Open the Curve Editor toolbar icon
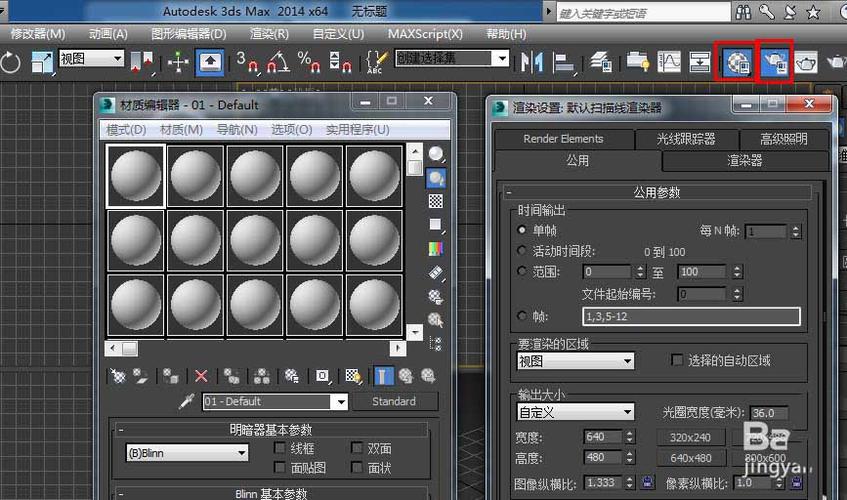847x500 pixels. click(669, 62)
